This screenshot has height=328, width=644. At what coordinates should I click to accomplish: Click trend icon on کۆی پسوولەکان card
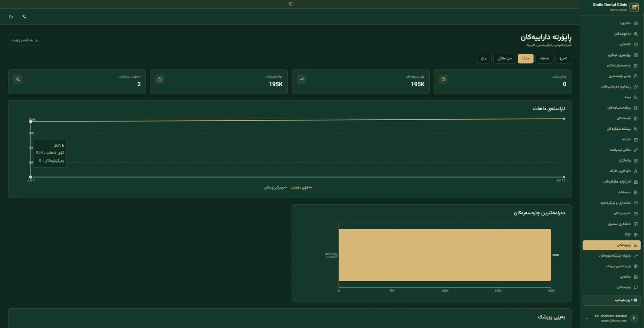click(x=301, y=79)
